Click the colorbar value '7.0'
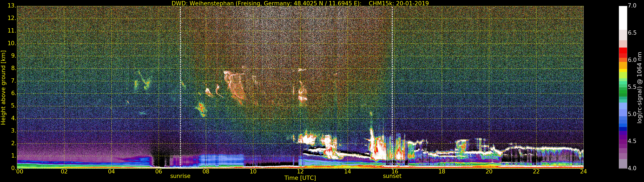Screen dimensions: 644x182 [x=632, y=6]
